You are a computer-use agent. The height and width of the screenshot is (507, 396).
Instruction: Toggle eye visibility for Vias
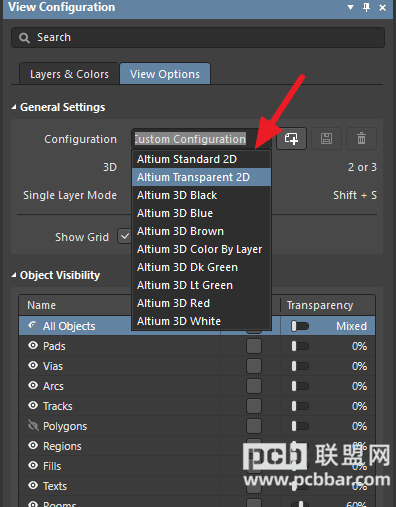click(x=33, y=366)
